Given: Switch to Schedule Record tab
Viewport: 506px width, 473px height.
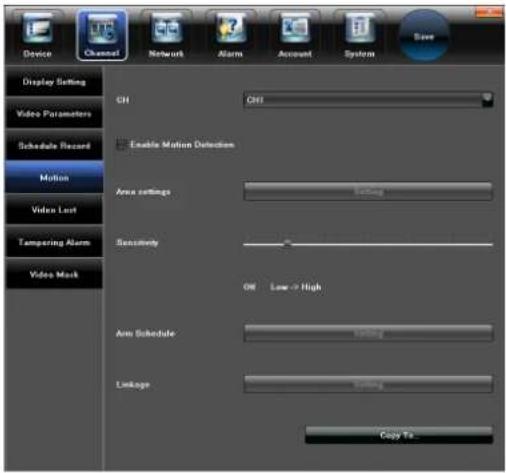Looking at the screenshot, I should [54, 146].
